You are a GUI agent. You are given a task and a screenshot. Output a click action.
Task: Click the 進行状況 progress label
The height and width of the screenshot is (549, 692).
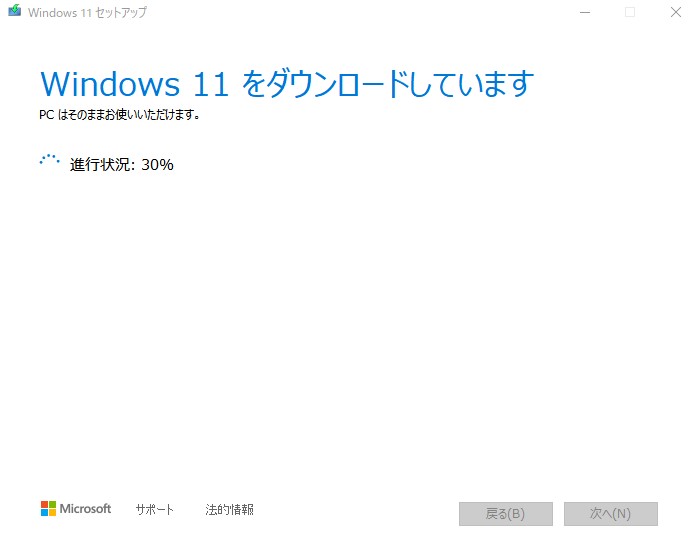(102, 165)
